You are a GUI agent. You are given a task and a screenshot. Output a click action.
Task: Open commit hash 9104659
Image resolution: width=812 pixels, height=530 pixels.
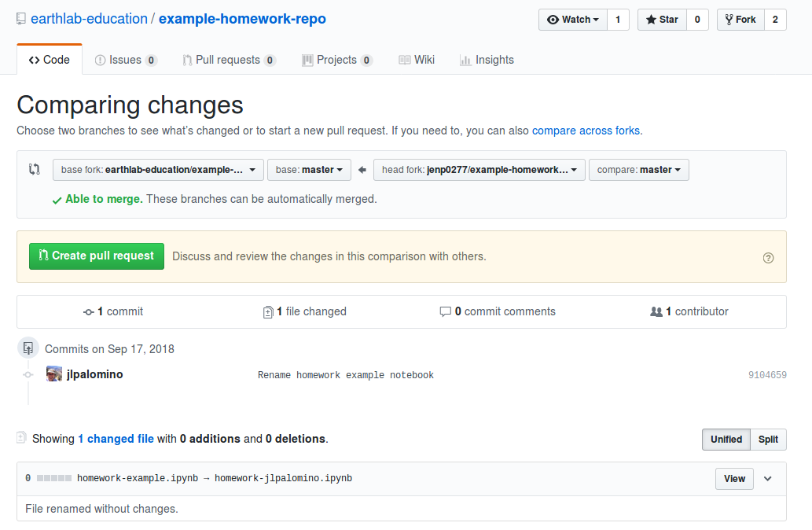pos(767,375)
